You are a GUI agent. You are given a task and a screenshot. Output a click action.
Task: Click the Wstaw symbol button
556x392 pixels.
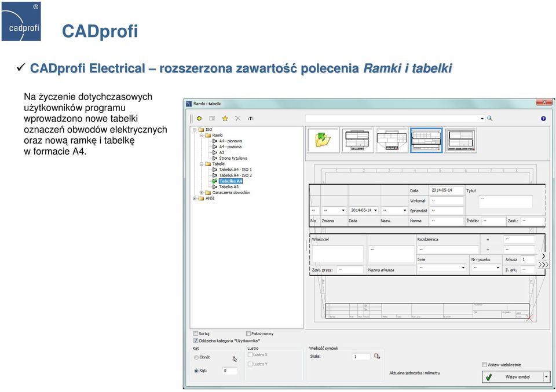point(513,377)
